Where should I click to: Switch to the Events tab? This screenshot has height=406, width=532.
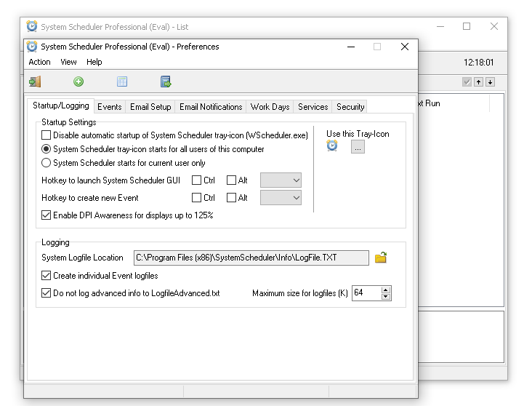click(109, 107)
